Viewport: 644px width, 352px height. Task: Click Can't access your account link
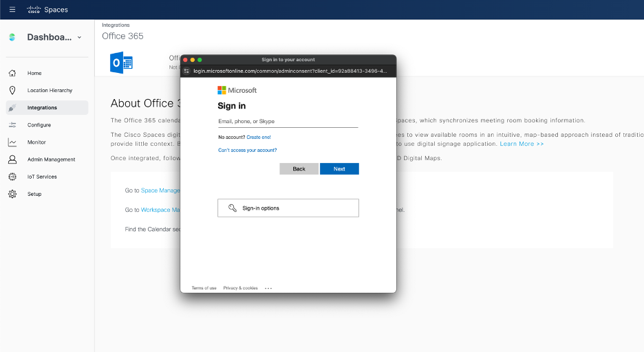(x=247, y=150)
